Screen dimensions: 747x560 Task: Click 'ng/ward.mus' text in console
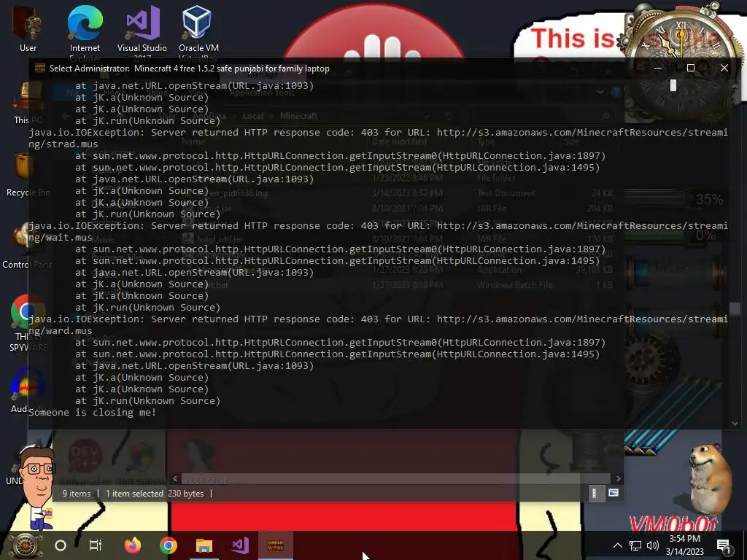pos(61,330)
